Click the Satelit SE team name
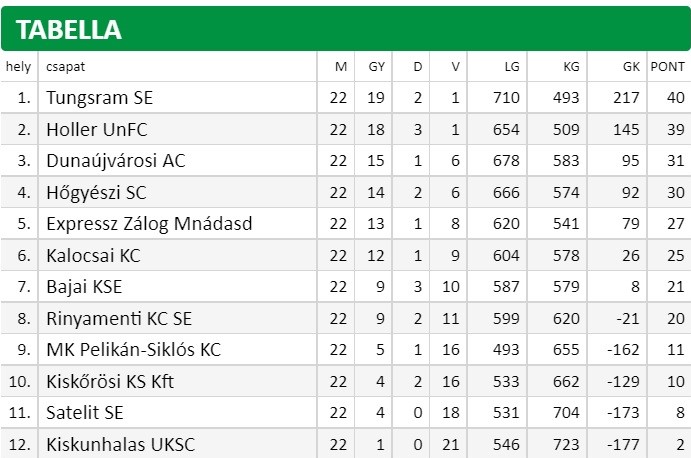Screen dimensions: 691x458 pos(85,413)
